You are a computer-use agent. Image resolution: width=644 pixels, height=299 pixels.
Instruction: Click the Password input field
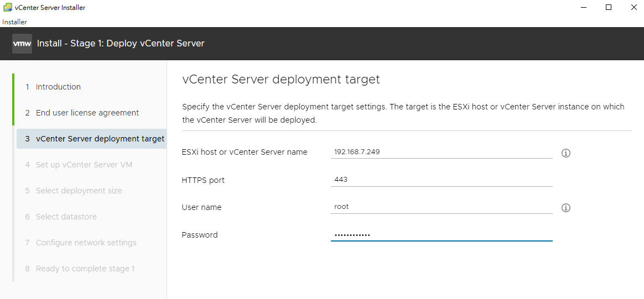(442, 235)
